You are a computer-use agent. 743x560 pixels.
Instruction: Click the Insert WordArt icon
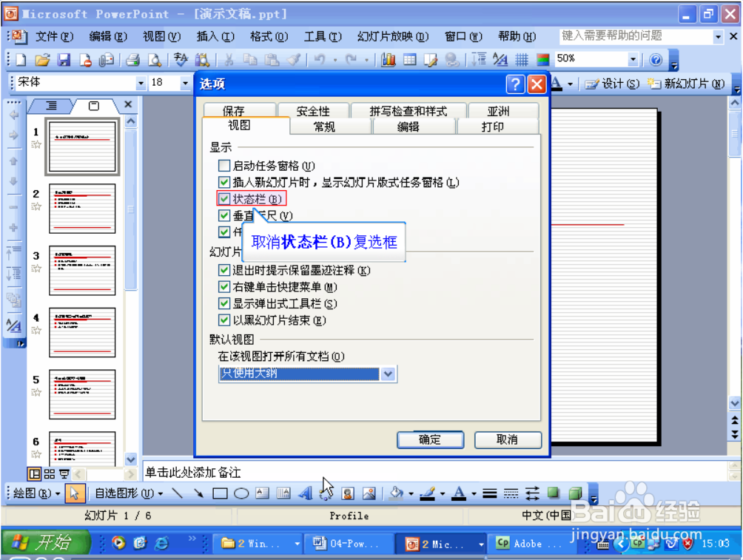pyautogui.click(x=305, y=493)
